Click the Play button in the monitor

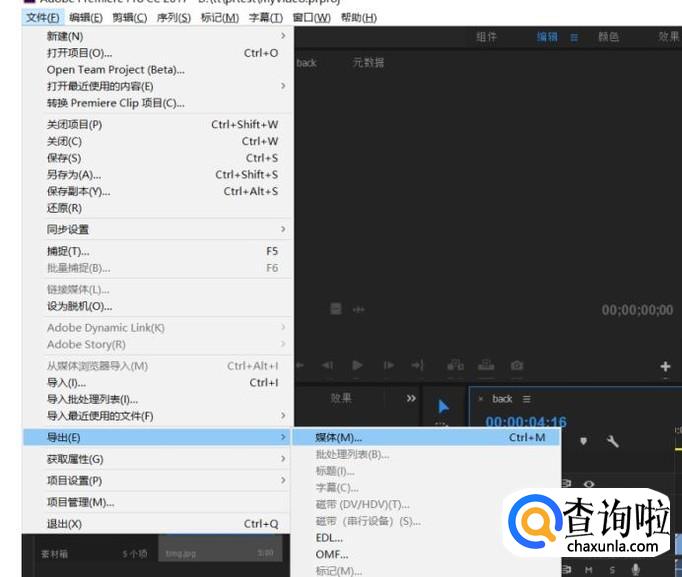(357, 365)
